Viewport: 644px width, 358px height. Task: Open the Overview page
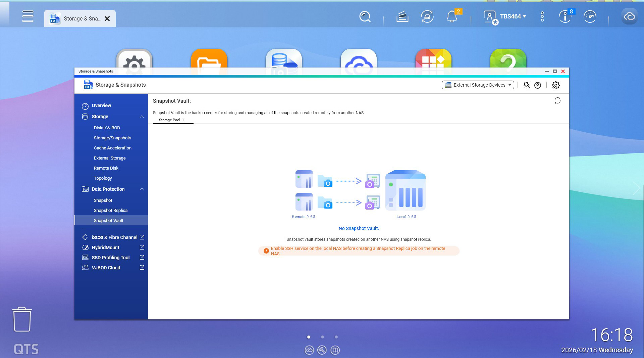[x=101, y=105]
